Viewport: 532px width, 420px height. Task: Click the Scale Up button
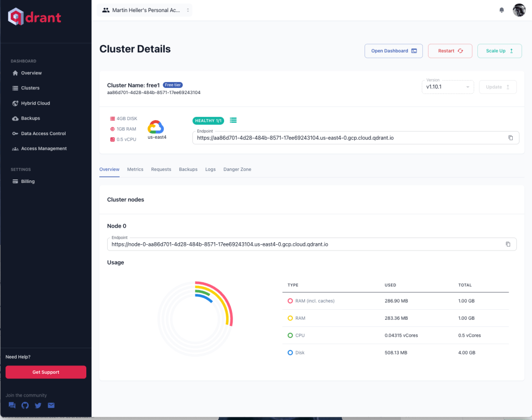pyautogui.click(x=499, y=51)
